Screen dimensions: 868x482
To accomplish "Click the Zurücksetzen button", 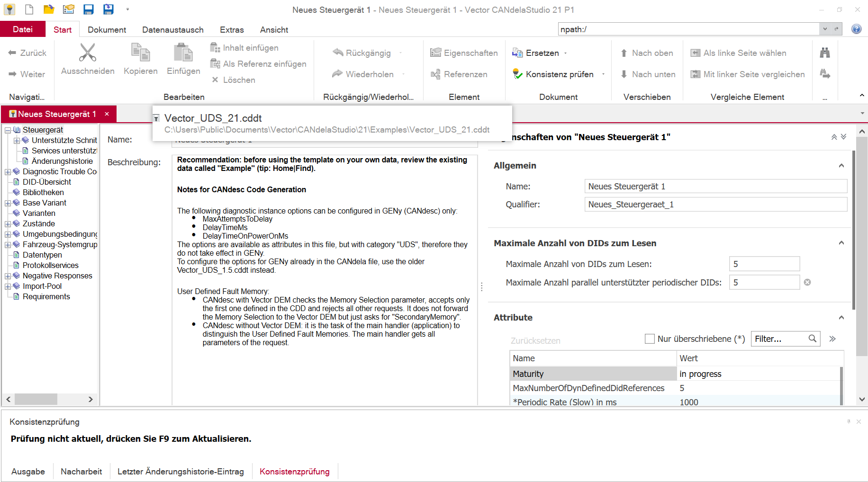I will [535, 340].
